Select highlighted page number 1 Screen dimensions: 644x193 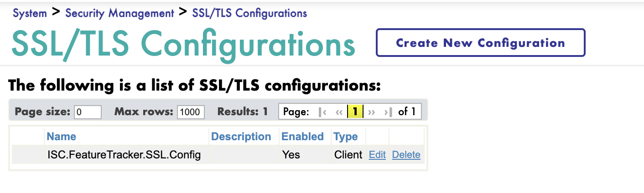pyautogui.click(x=355, y=112)
